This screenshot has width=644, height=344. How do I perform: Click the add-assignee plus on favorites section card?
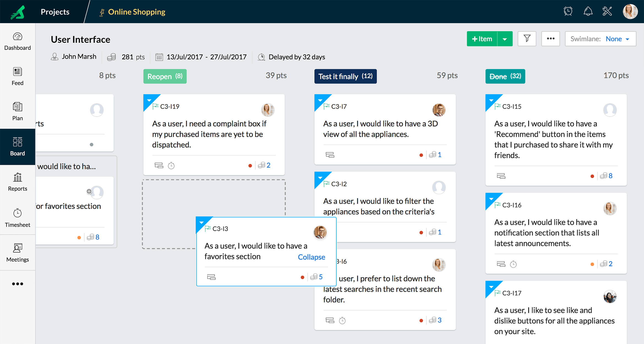click(89, 191)
